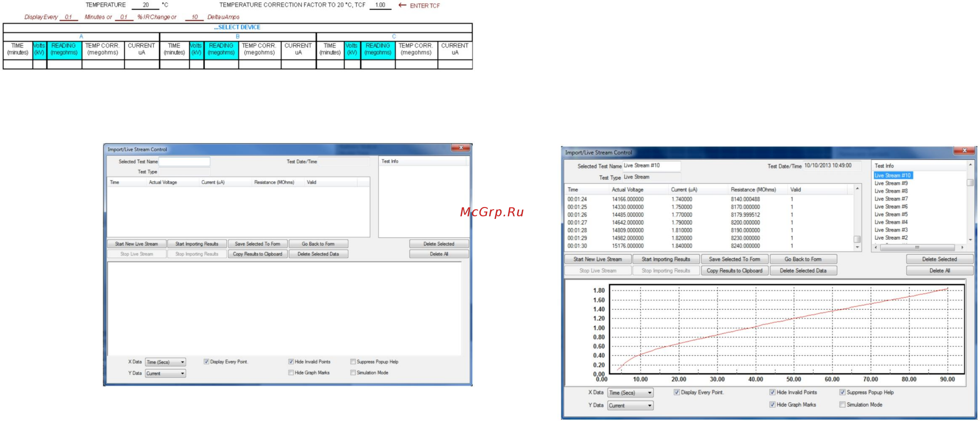Enable Simulation Mode in left dialog
Viewport: 980px width, 423px height.
click(353, 373)
